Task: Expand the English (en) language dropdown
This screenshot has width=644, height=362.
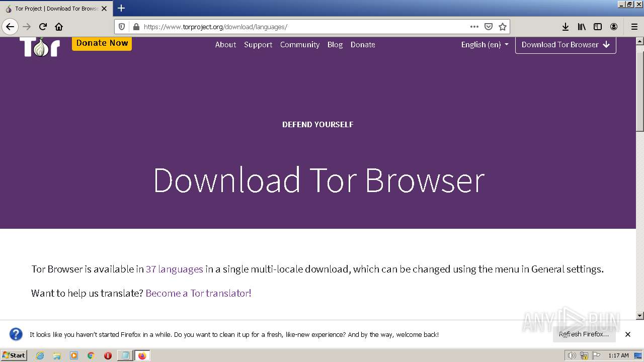Action: tap(485, 45)
